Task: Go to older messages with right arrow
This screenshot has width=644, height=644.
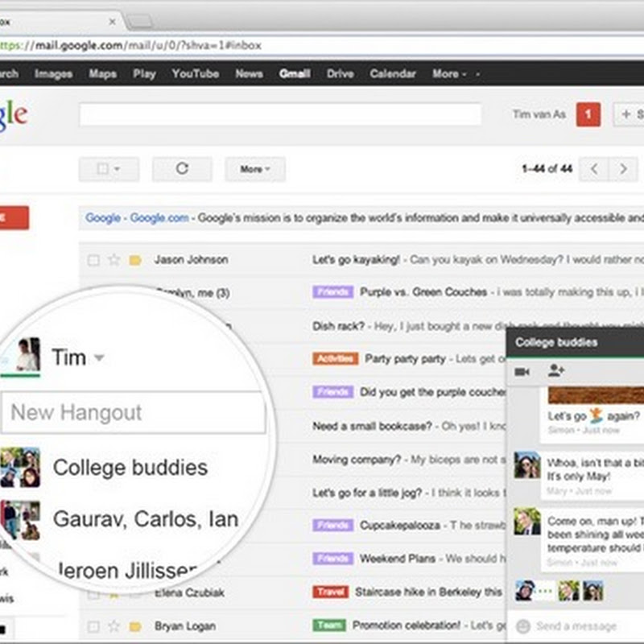Action: pos(623,169)
